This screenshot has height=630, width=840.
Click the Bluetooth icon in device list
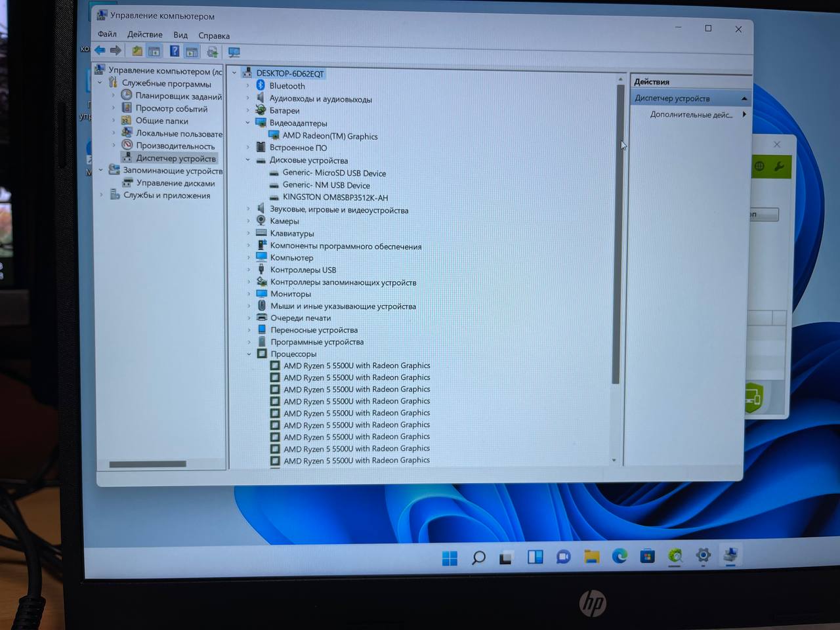point(260,85)
